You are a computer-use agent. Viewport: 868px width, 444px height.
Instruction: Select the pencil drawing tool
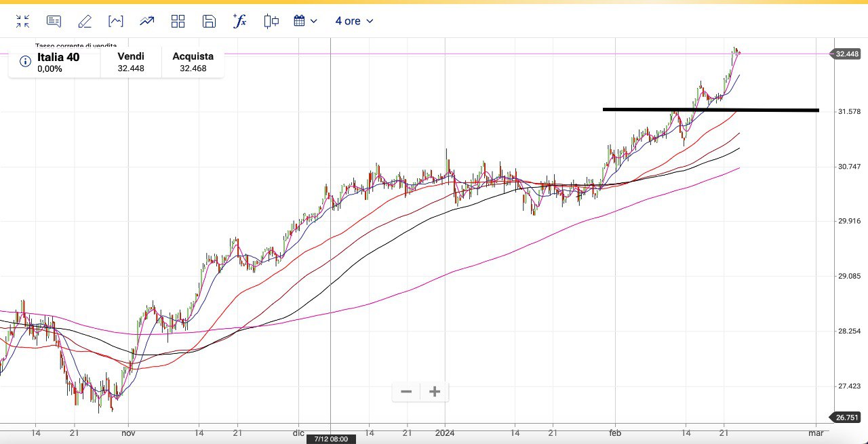tap(85, 22)
